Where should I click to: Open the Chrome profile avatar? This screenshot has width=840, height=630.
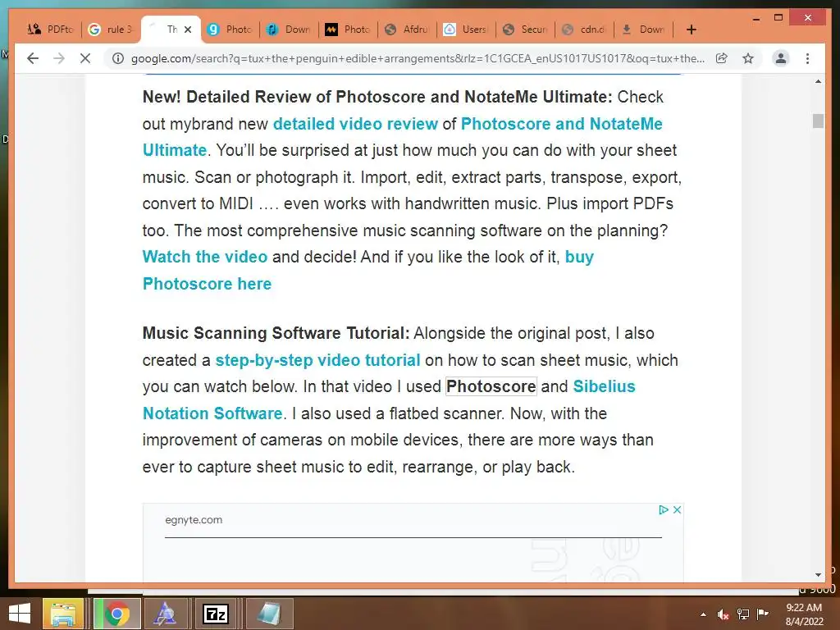781,58
